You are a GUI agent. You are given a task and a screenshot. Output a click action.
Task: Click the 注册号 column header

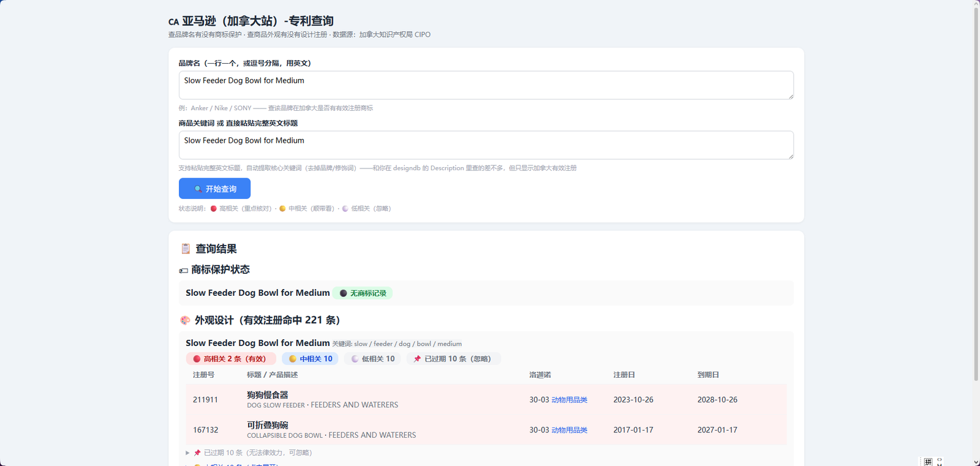(203, 375)
